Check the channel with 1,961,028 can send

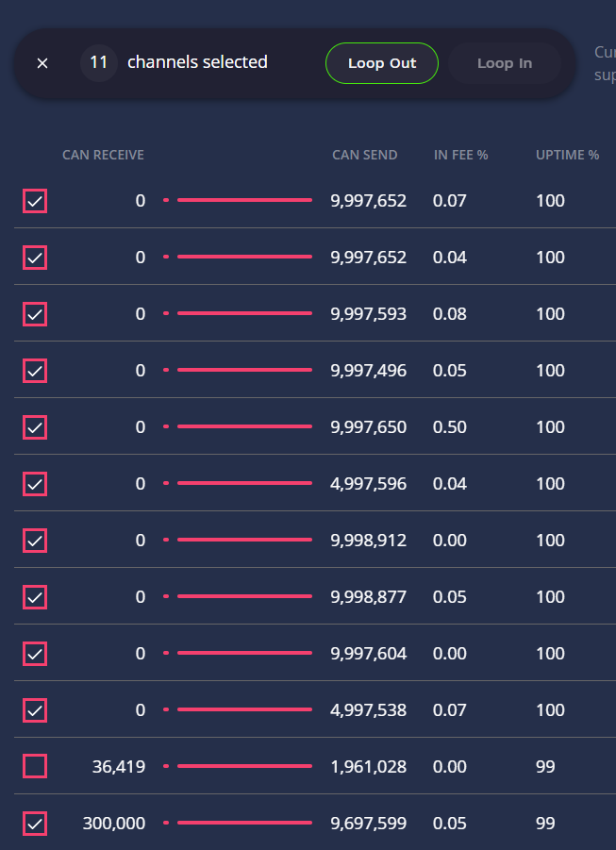[35, 766]
